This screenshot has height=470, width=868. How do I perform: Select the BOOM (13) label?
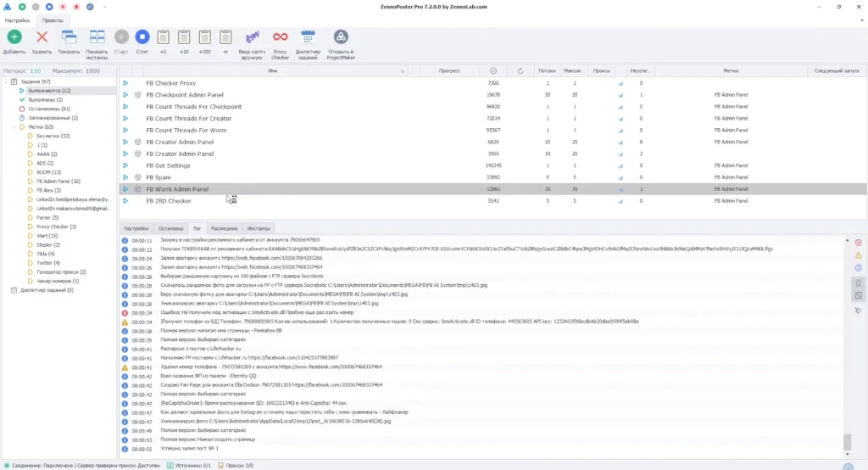click(x=48, y=172)
